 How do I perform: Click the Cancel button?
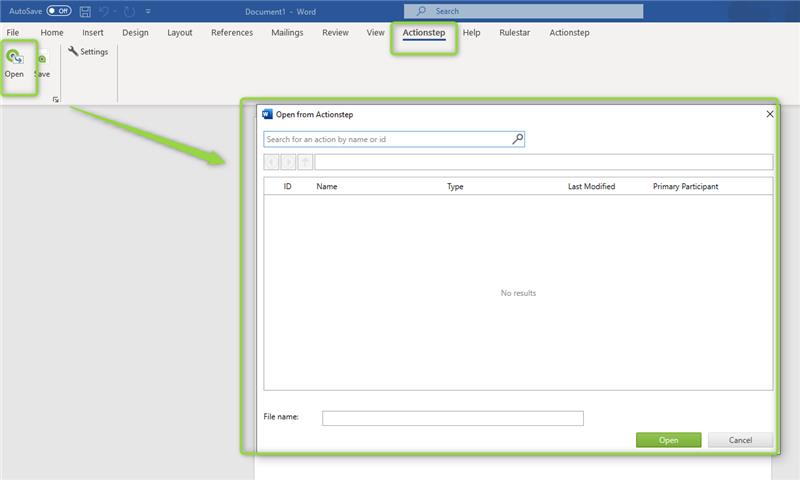(740, 440)
